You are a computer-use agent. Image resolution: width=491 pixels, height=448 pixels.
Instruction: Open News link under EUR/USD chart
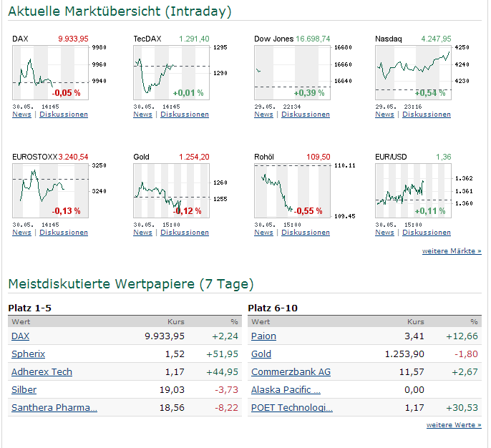(384, 233)
